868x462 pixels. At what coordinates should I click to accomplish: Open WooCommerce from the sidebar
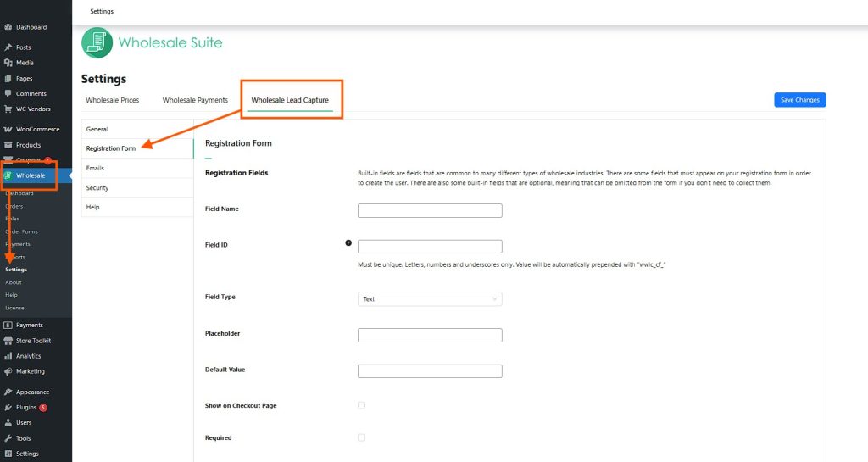click(x=37, y=130)
